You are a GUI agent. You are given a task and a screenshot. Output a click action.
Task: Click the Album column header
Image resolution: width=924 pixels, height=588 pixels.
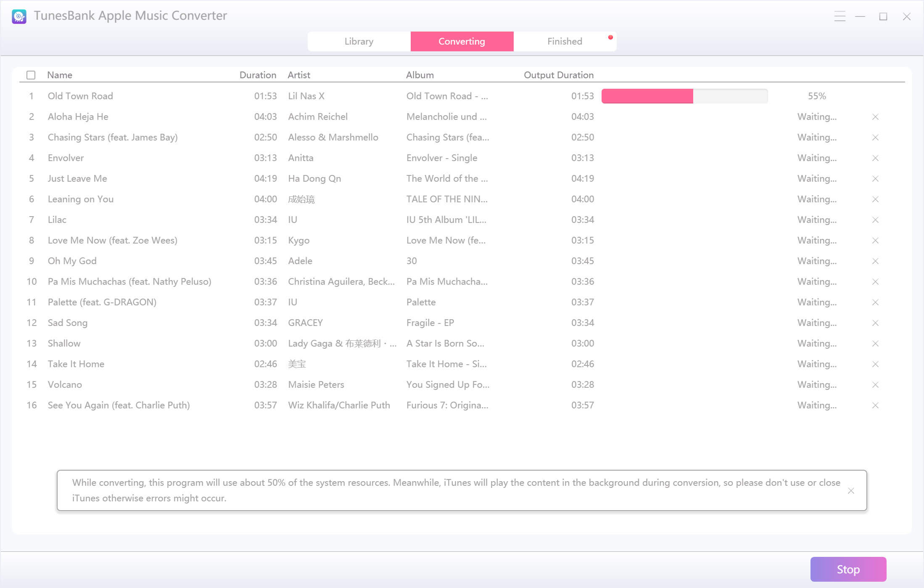click(420, 75)
